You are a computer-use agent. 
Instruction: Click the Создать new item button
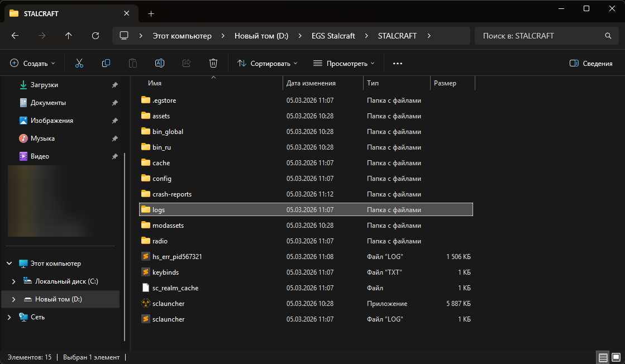coord(33,64)
